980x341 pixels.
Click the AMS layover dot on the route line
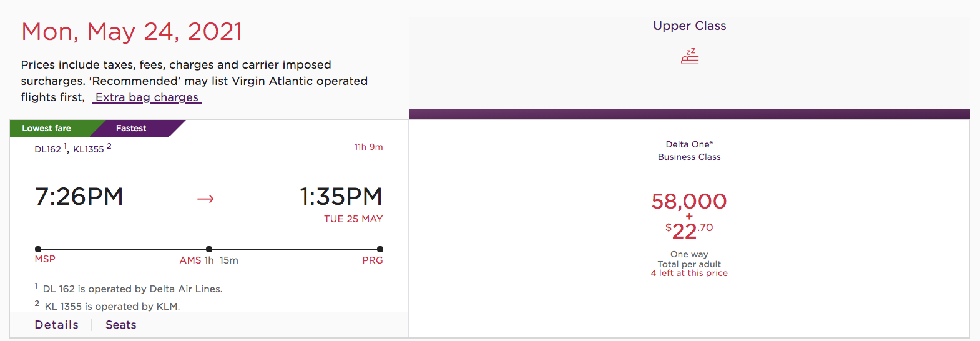tap(209, 249)
